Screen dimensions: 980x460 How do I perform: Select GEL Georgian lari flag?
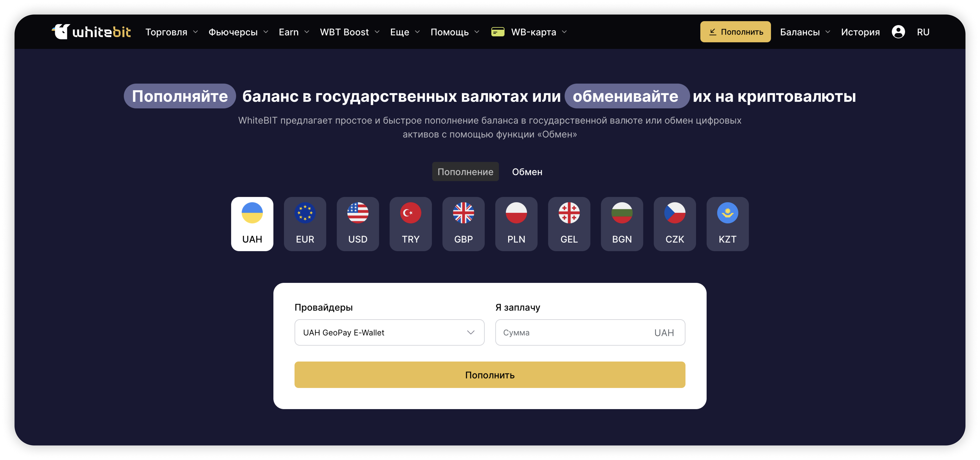pyautogui.click(x=569, y=224)
